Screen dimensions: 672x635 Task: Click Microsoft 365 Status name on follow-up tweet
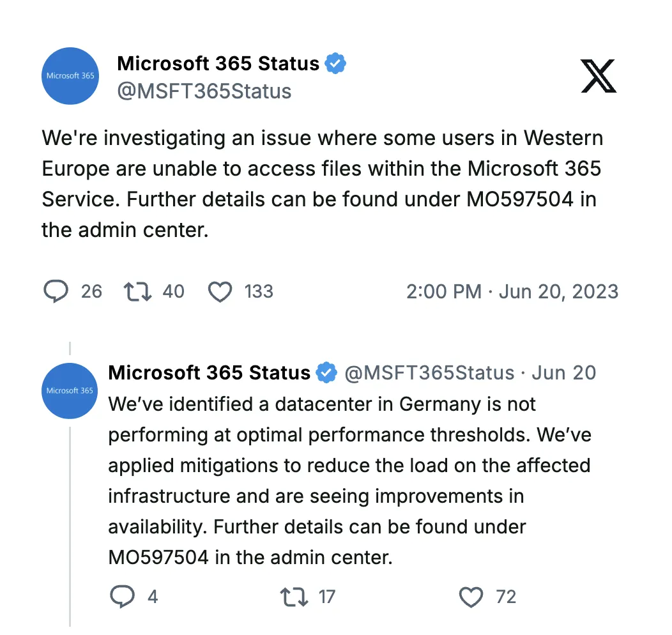coord(209,372)
